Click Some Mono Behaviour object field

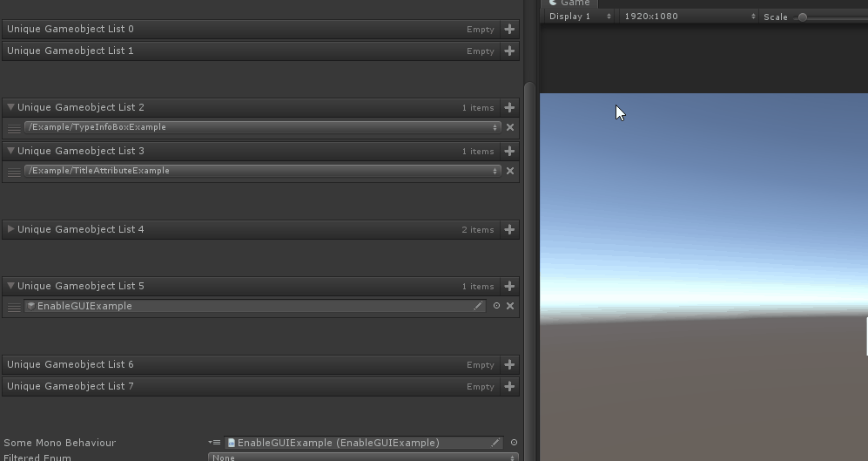[364, 442]
